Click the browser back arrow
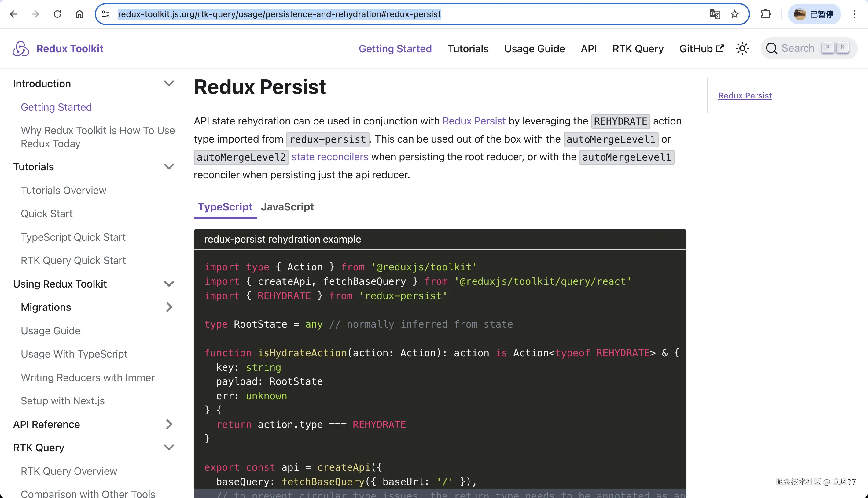868x498 pixels. (x=14, y=14)
